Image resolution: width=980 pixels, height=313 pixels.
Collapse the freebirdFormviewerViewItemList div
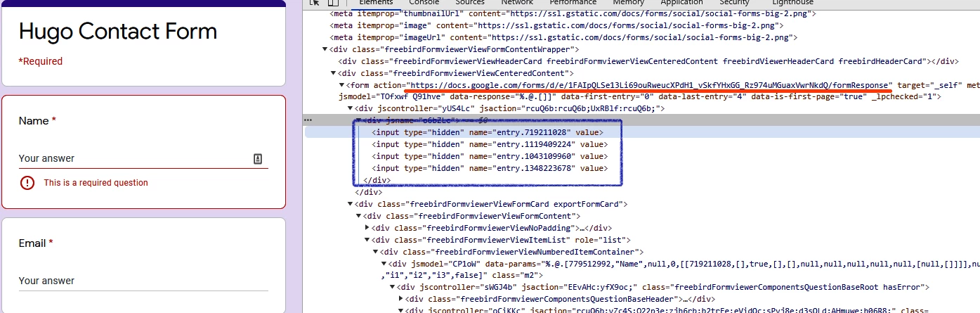tap(367, 240)
